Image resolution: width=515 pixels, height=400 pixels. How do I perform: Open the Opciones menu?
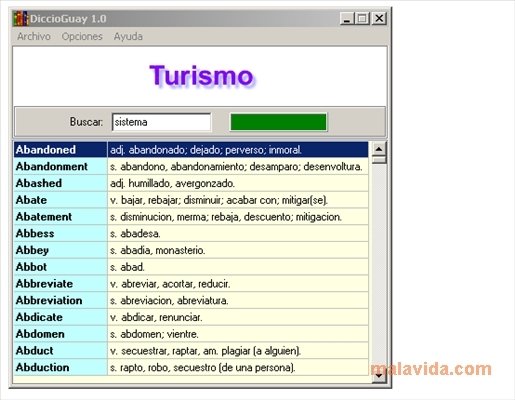(x=82, y=36)
